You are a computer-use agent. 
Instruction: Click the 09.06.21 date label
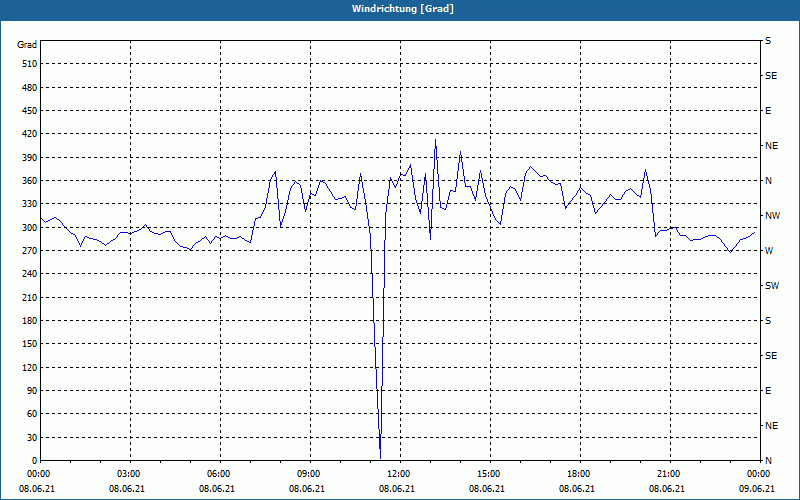point(757,489)
